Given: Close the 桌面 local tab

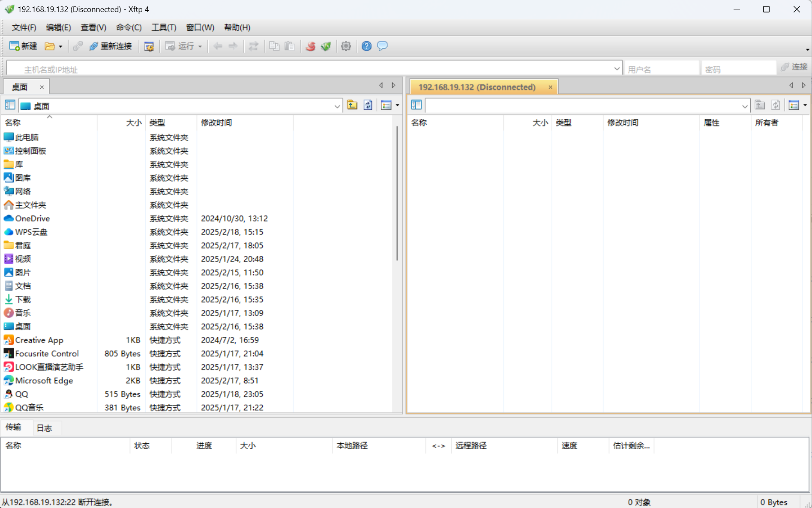Looking at the screenshot, I should pos(42,87).
